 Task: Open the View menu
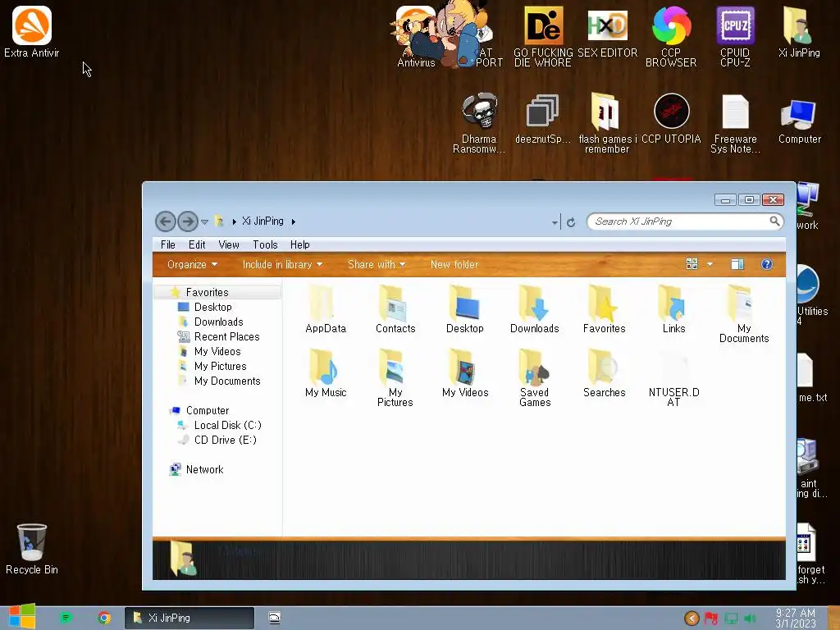229,244
